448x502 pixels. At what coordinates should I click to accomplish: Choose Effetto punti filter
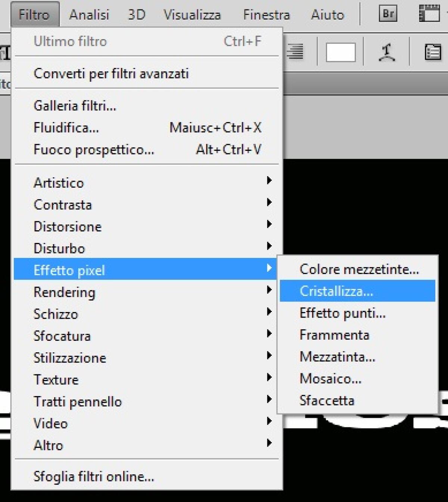pyautogui.click(x=358, y=313)
